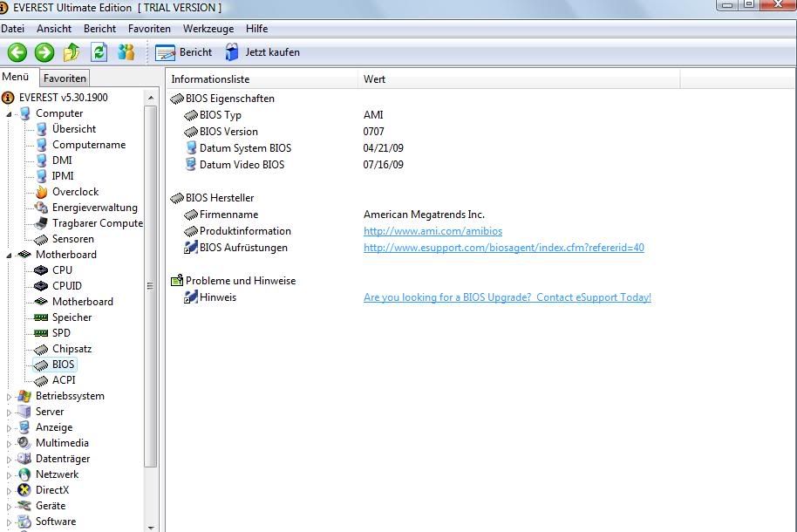Open the Bericht menu
797x532 pixels.
[99, 29]
